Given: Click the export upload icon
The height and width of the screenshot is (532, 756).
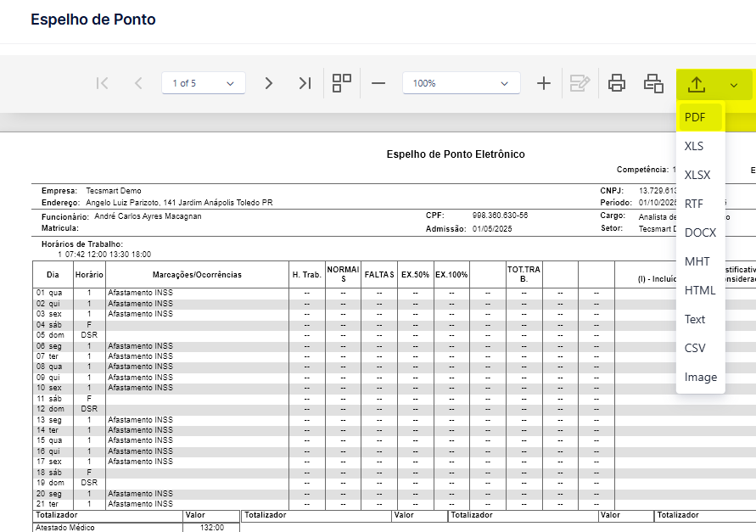Looking at the screenshot, I should point(697,84).
